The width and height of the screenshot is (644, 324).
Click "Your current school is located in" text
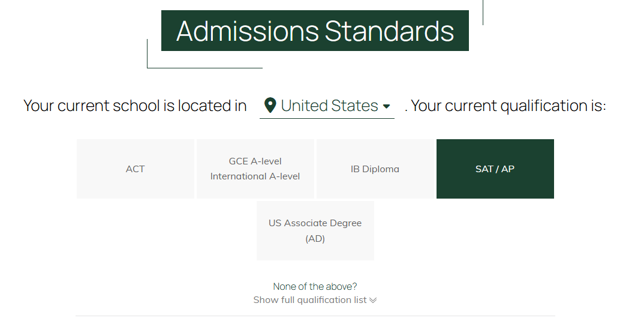point(135,106)
